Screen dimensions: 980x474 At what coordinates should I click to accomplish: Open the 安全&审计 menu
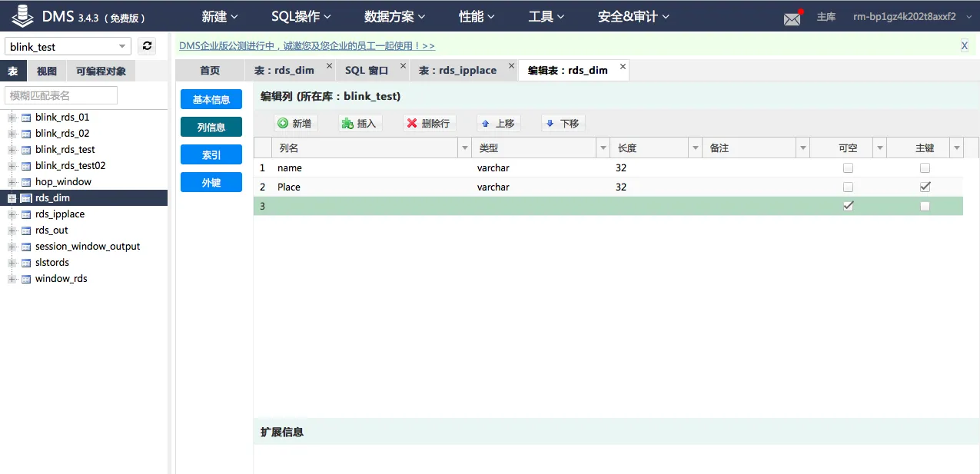point(634,16)
